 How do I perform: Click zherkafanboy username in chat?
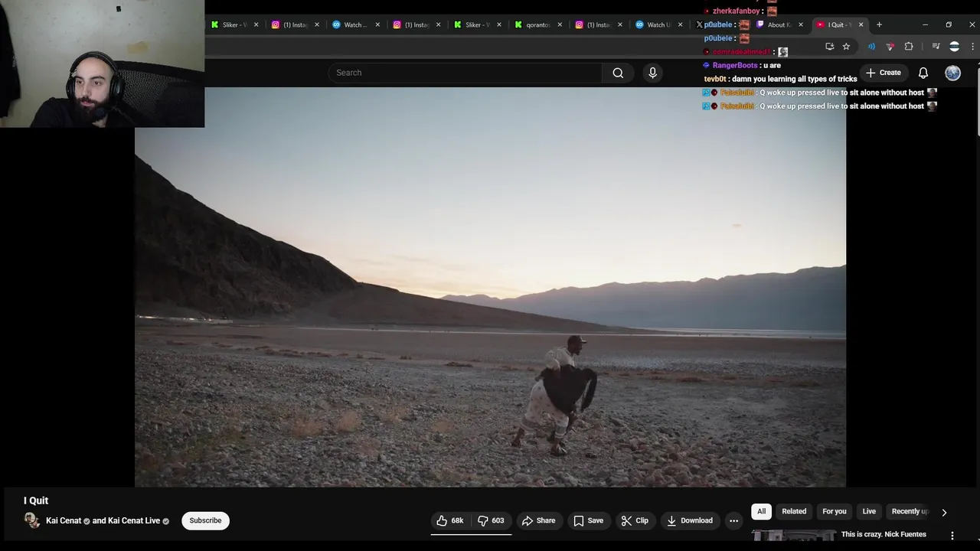736,11
